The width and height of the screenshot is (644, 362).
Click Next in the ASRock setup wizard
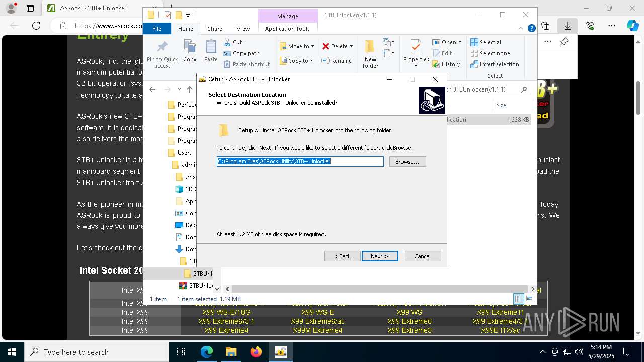click(x=380, y=256)
